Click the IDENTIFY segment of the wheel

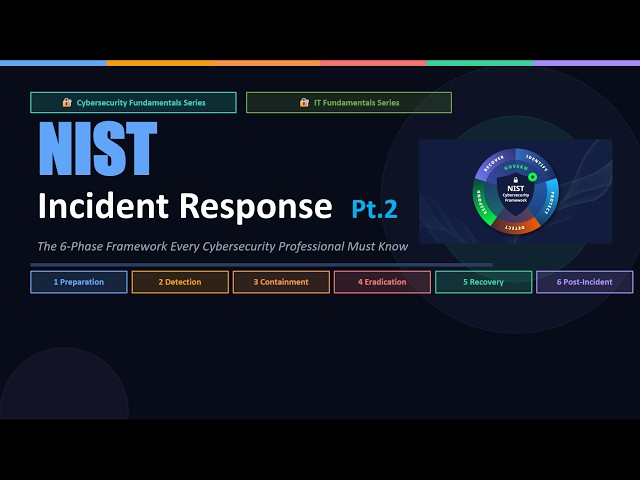538,163
